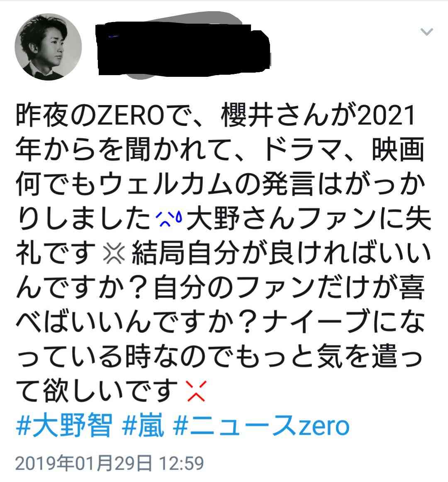The image size is (448, 482).
Task: Click the 2019年01月29日 date stamp
Action: click(x=83, y=463)
